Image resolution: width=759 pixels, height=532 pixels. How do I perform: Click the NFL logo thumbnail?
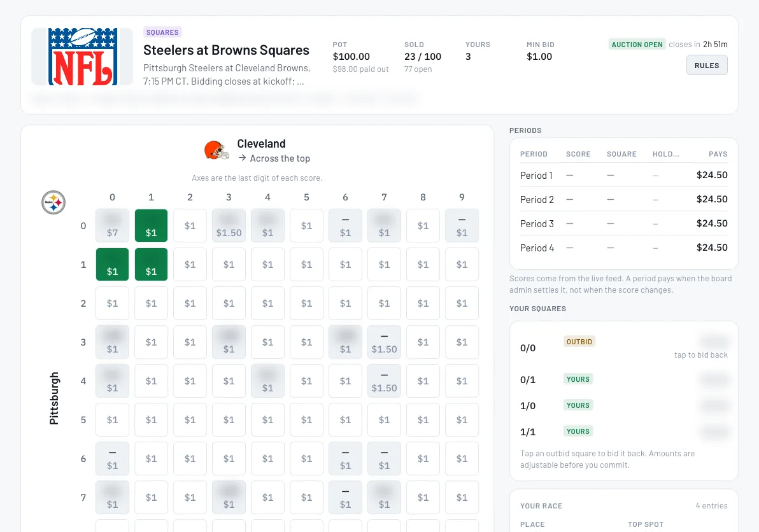pos(82,57)
